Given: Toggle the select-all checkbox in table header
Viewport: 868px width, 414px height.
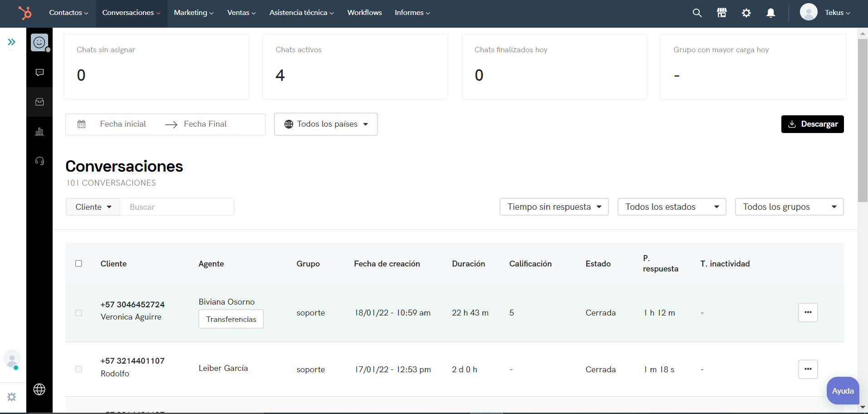Looking at the screenshot, I should tap(78, 263).
